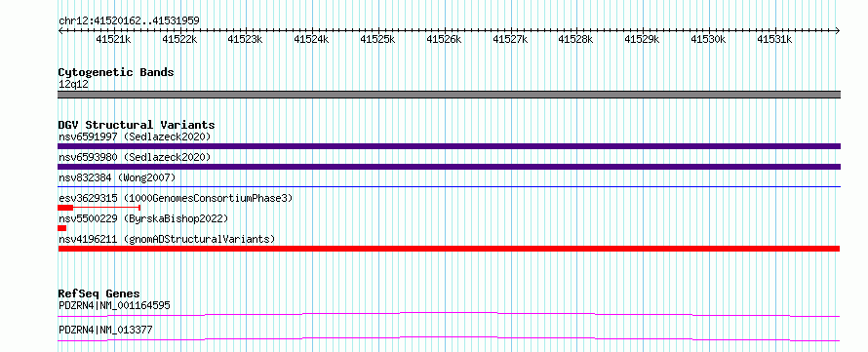The width and height of the screenshot is (868, 352).
Task: Click the 41526k ruler position
Action: pyautogui.click(x=444, y=39)
